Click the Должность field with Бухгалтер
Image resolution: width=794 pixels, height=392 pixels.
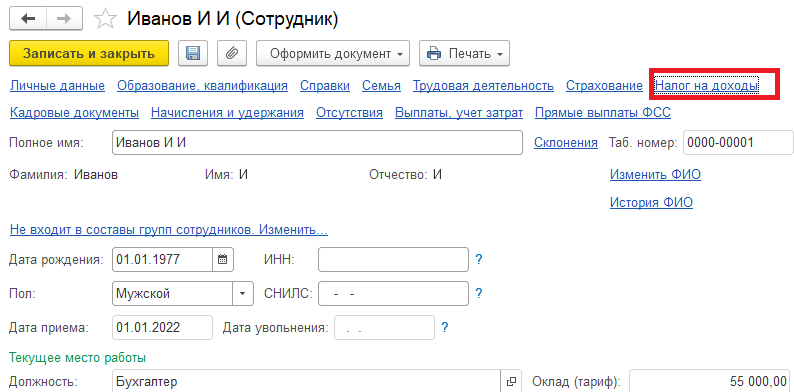point(306,381)
